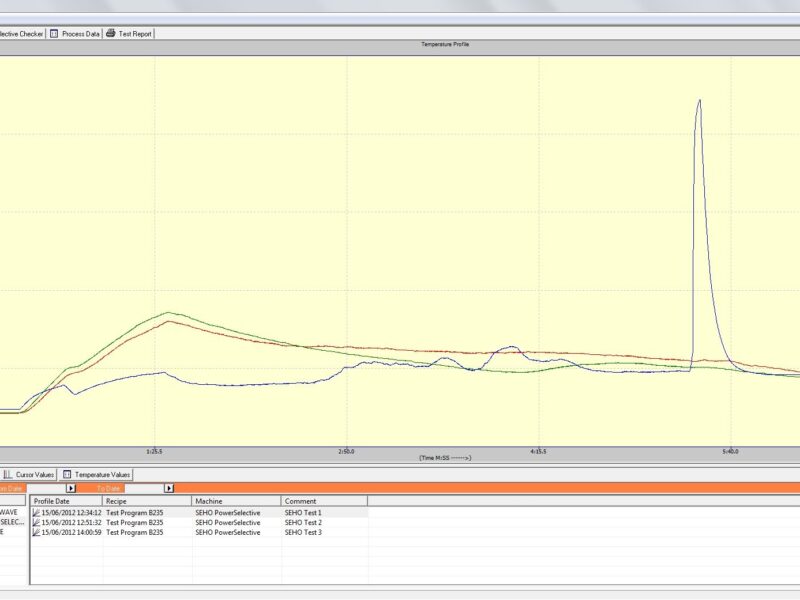Click profile icon for SEHO Test 2 row

tap(36, 522)
